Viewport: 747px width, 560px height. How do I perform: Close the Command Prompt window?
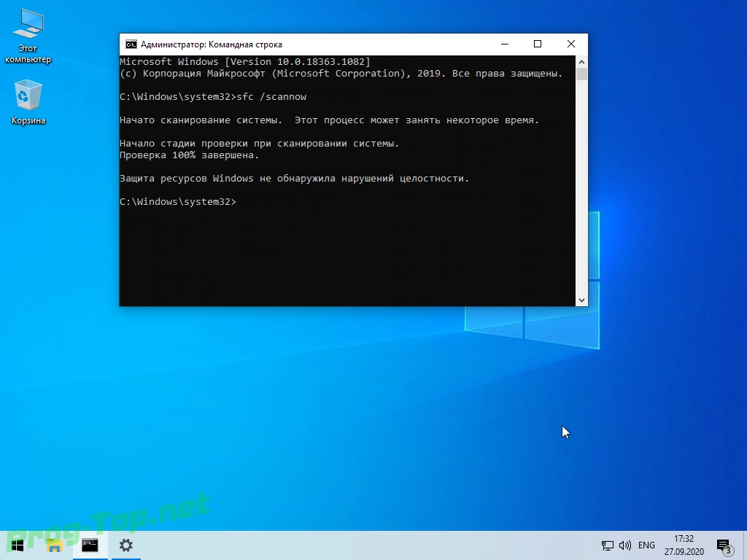571,44
